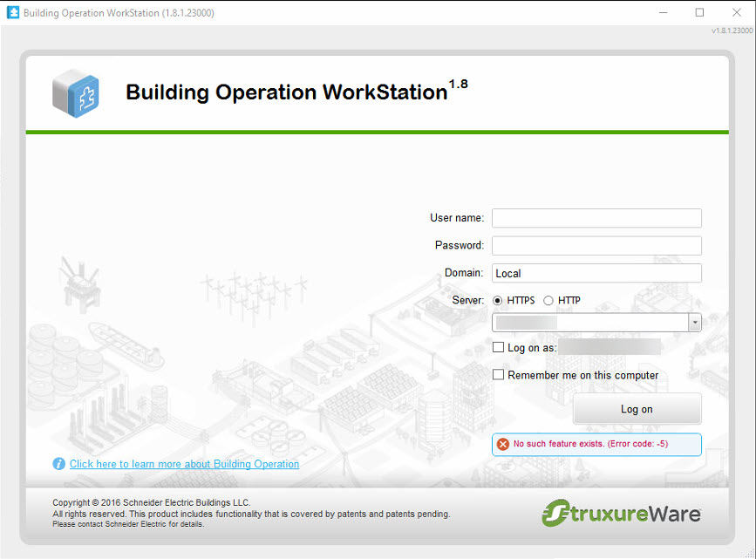
Task: Click the Building Operation WorkStation heading
Action: pyautogui.click(x=297, y=92)
